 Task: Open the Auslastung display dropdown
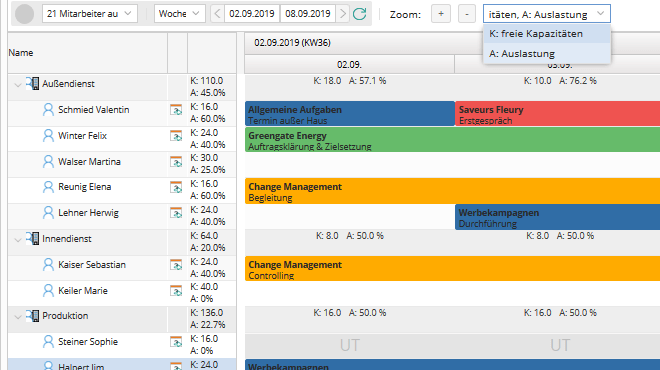tap(546, 14)
